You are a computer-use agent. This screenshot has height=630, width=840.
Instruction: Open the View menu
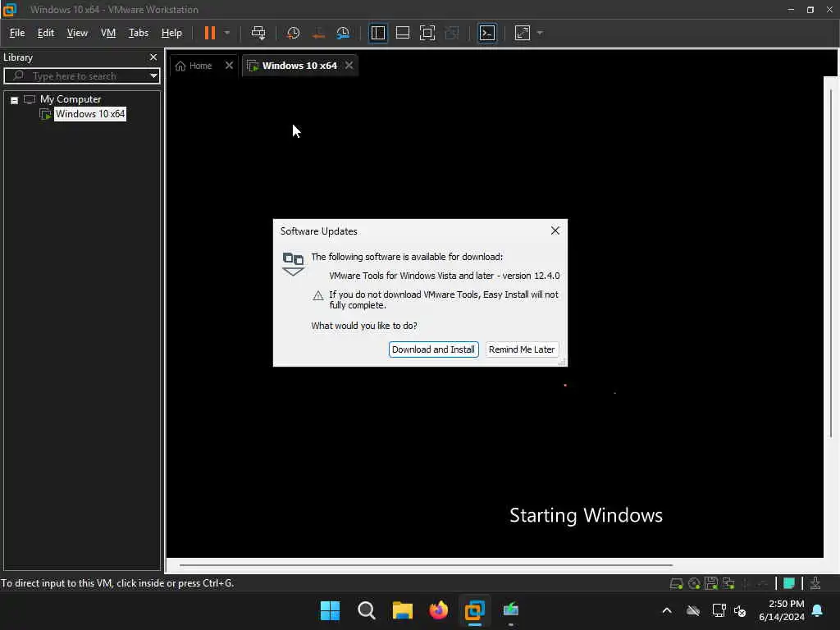point(77,33)
